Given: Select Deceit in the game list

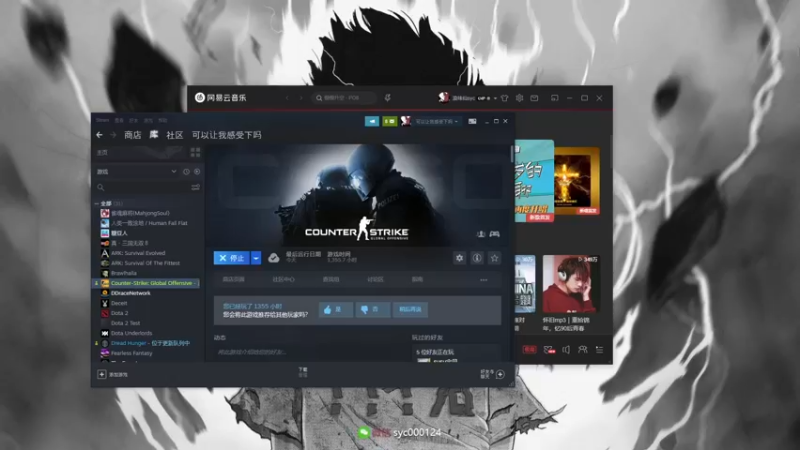Looking at the screenshot, I should coord(114,303).
